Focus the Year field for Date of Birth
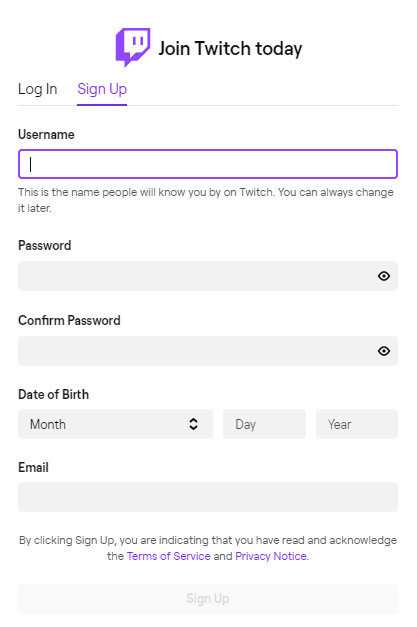 click(x=357, y=424)
